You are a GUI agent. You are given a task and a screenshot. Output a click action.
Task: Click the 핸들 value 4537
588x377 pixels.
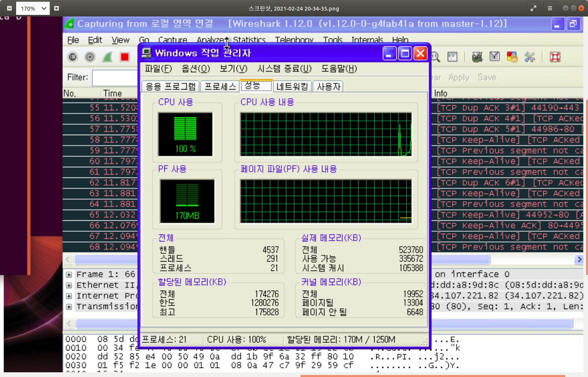(x=271, y=250)
